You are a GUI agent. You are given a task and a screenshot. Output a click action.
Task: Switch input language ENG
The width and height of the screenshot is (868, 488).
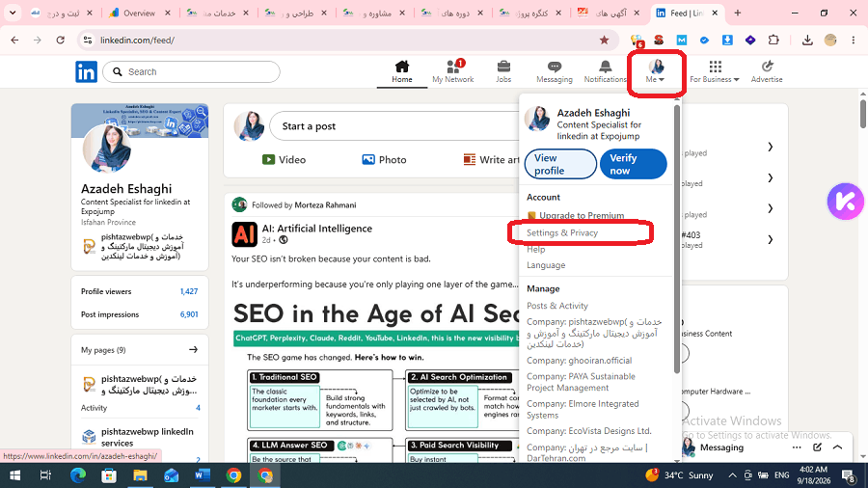tap(781, 475)
